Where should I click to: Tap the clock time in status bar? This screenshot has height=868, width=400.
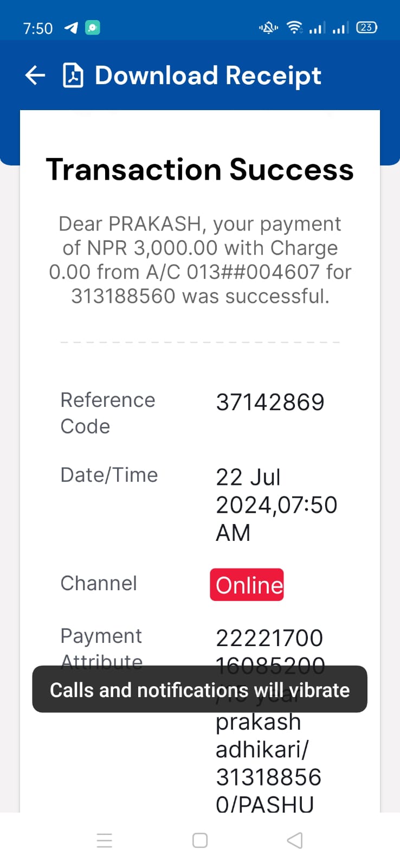[x=38, y=28]
